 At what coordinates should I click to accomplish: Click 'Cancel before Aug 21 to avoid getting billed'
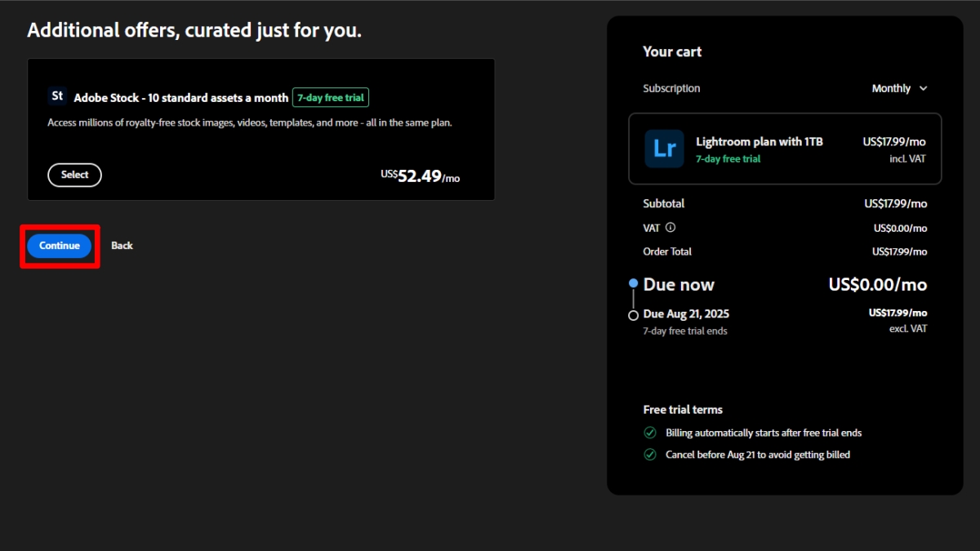point(758,455)
